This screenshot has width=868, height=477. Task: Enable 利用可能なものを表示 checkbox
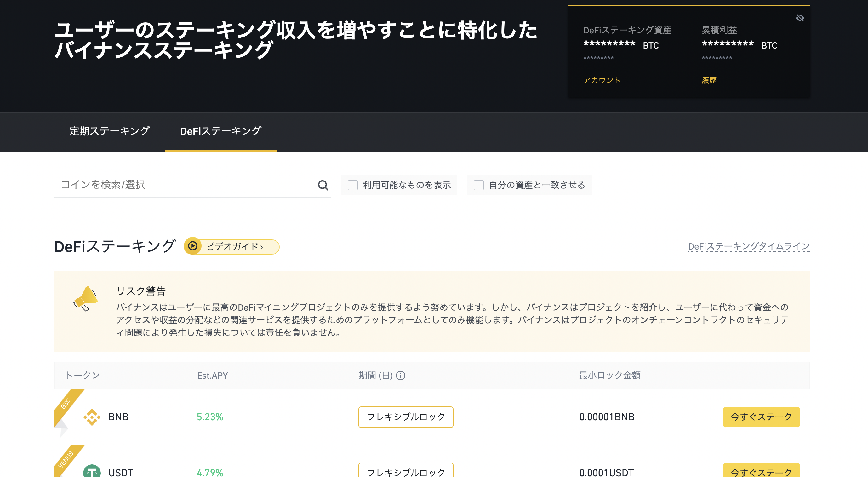tap(352, 185)
